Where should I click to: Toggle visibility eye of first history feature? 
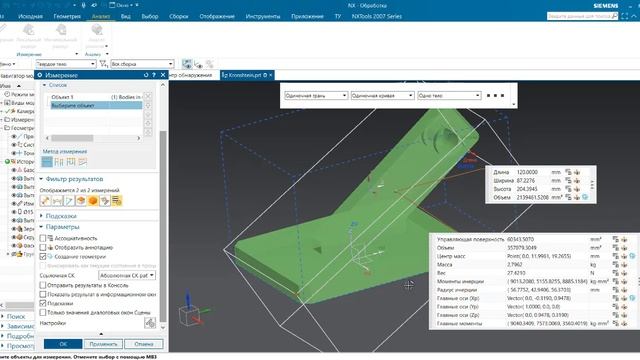coord(14,170)
